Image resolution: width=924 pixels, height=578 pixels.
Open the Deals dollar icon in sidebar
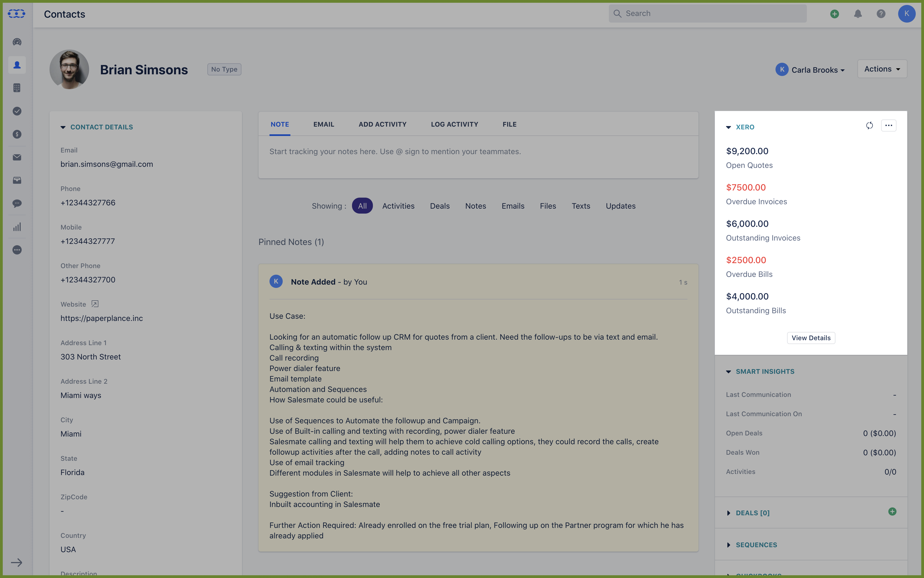pos(17,134)
